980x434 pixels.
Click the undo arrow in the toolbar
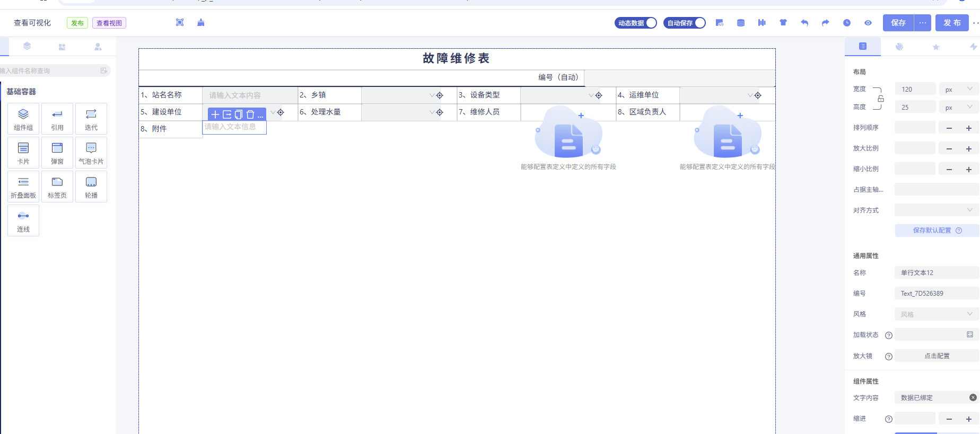tap(804, 23)
